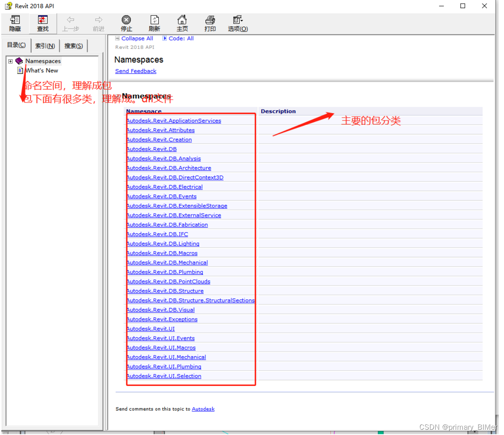Click the Revit 2018 API title bar help icon
The height and width of the screenshot is (435, 504).
coord(8,6)
